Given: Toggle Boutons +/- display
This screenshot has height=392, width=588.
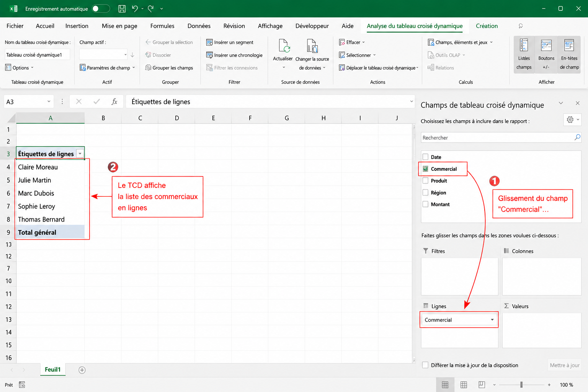Looking at the screenshot, I should click(x=546, y=54).
